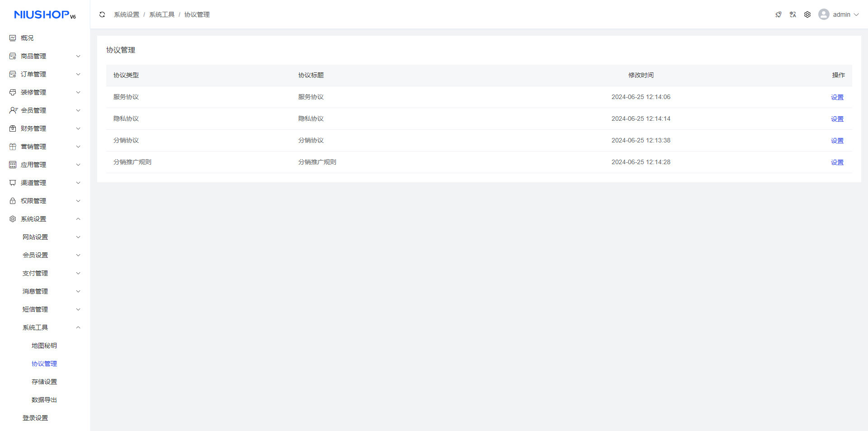Click 设置 for the 分销推广规则 row
Image resolution: width=868 pixels, height=431 pixels.
[837, 162]
